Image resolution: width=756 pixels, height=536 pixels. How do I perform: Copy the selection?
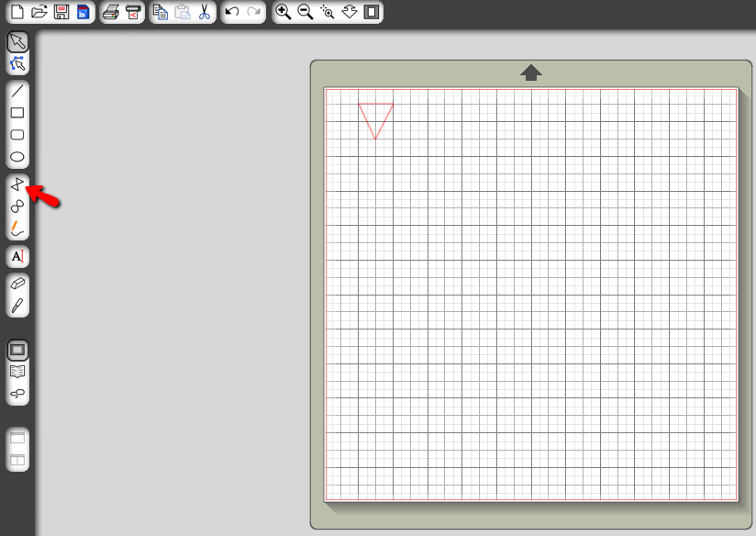[160, 12]
